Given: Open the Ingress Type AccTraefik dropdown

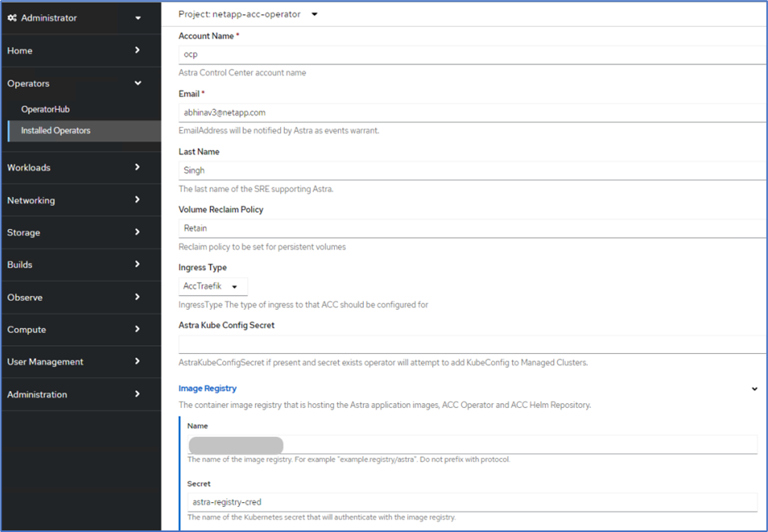Looking at the screenshot, I should click(x=213, y=286).
